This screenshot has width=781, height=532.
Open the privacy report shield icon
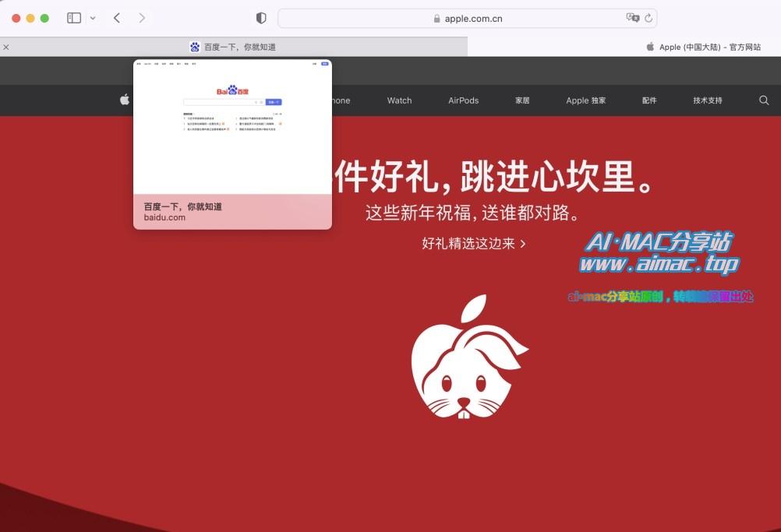(x=261, y=19)
